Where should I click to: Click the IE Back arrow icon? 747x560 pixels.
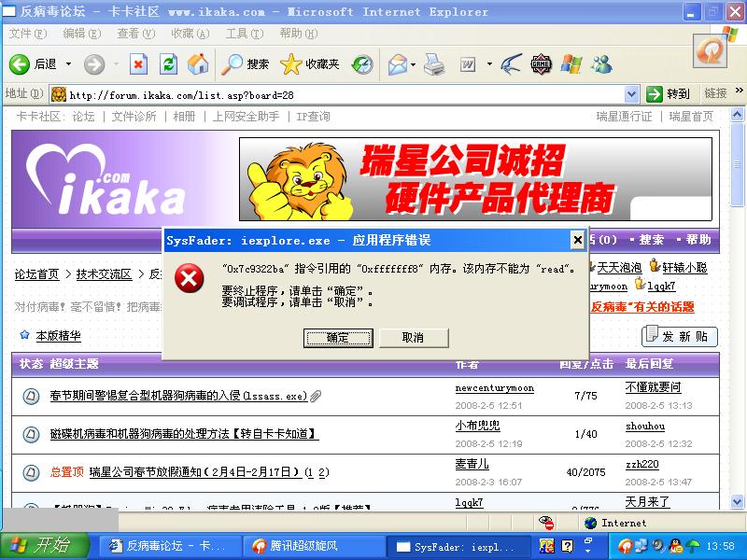pos(19,63)
